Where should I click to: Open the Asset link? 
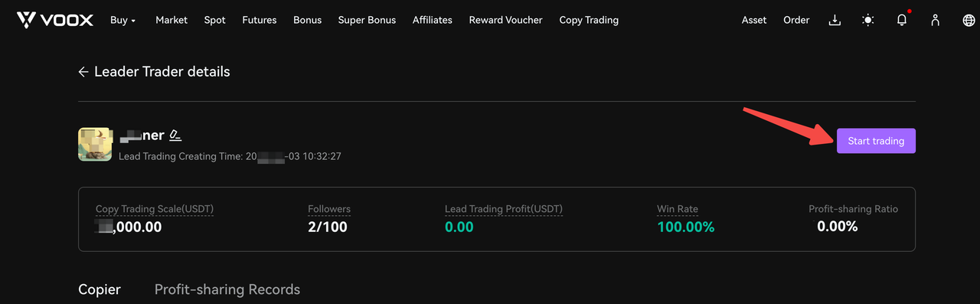tap(754, 20)
